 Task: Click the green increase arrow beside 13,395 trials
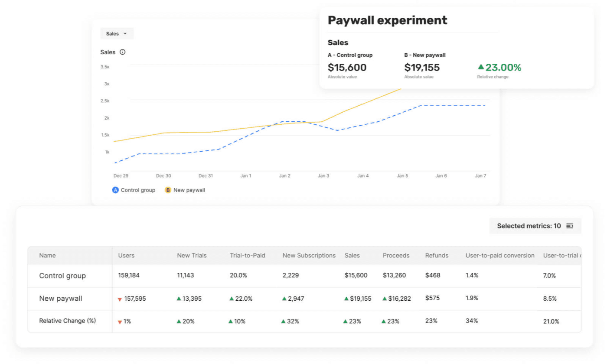180,299
